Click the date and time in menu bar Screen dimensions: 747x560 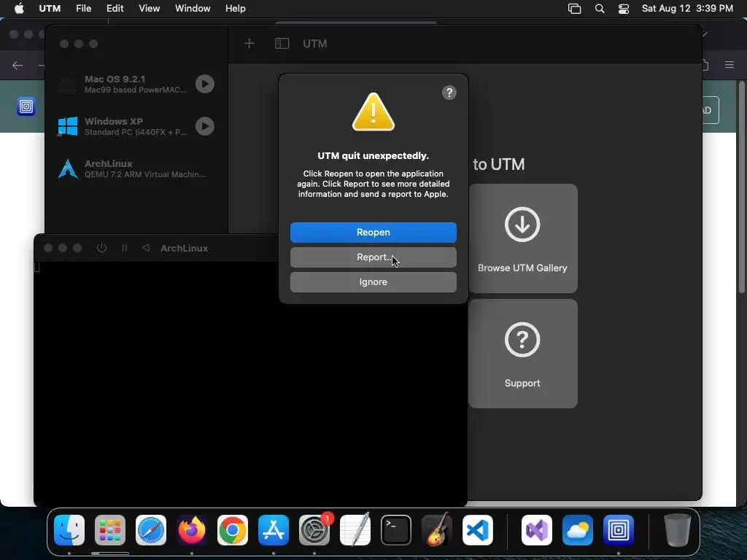coord(687,9)
